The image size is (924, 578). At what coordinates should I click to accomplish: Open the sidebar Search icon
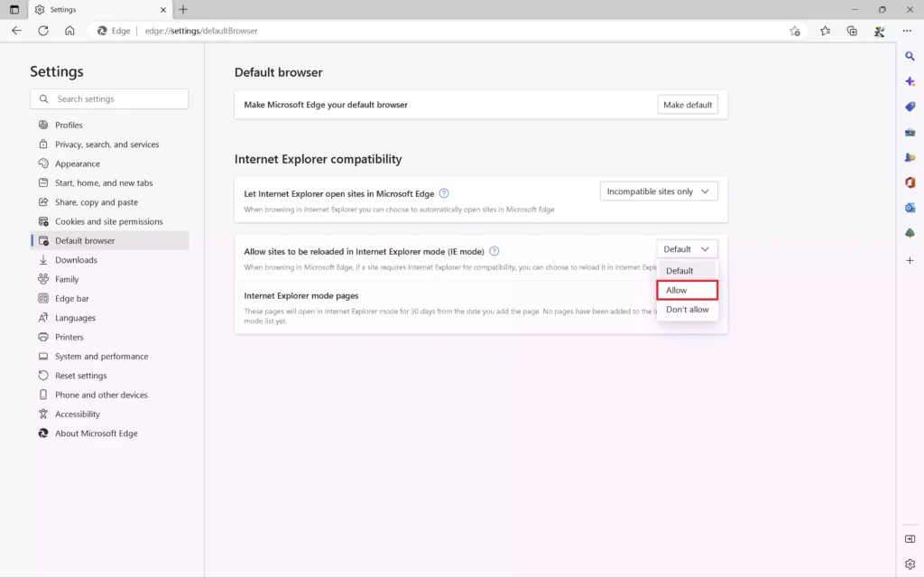910,56
